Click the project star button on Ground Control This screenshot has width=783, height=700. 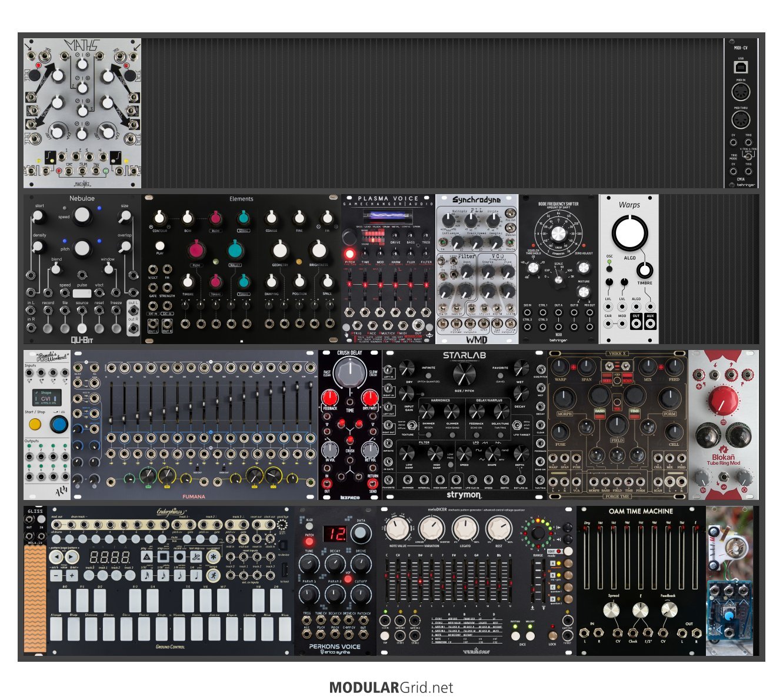coord(213,557)
